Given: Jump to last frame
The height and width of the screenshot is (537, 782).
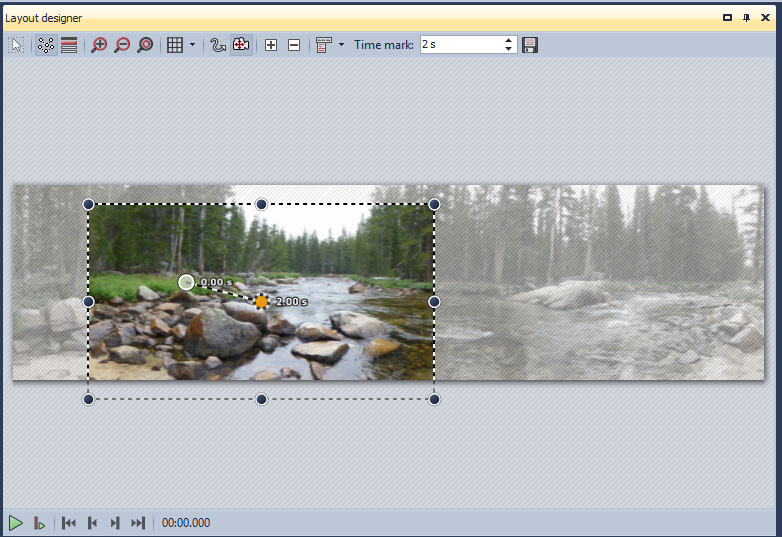Looking at the screenshot, I should (x=138, y=523).
